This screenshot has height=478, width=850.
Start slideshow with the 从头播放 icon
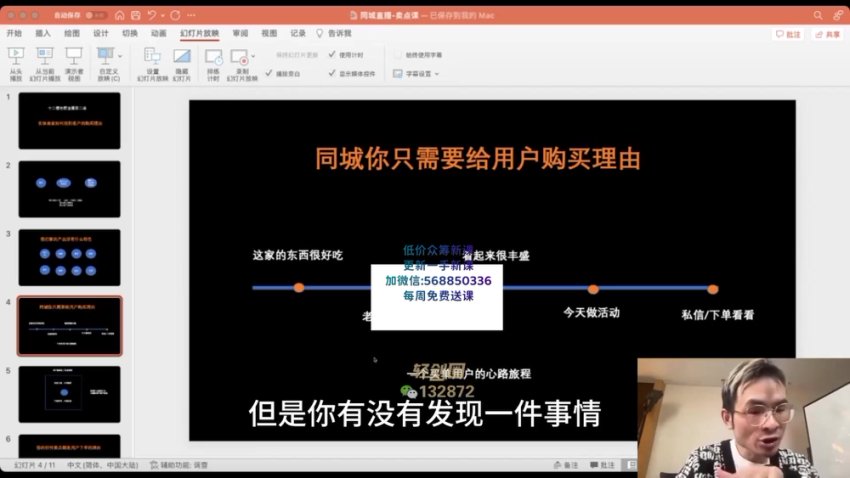16,57
